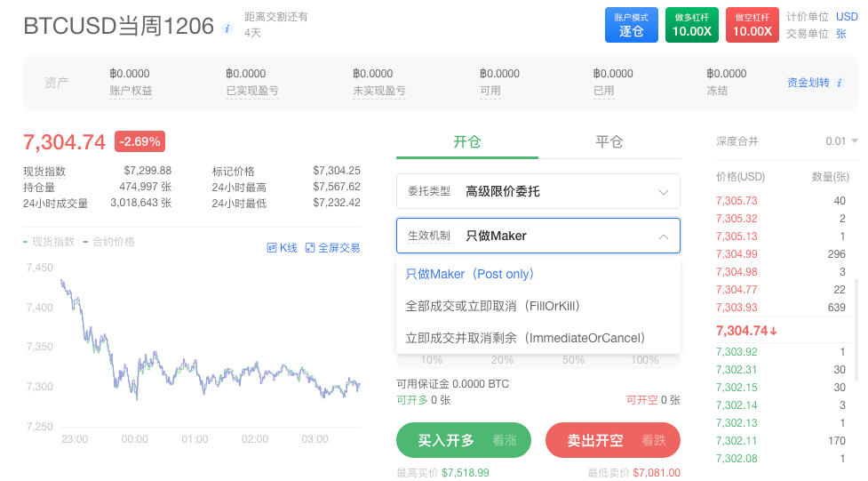Click the red 做空杠杆 10.00X badge
The width and height of the screenshot is (868, 481).
point(752,25)
